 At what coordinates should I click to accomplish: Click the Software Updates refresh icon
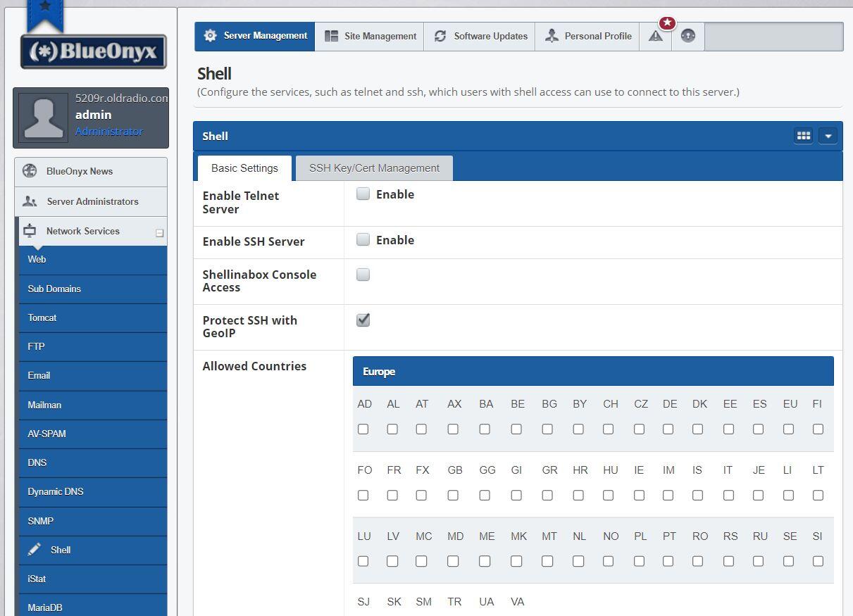click(x=440, y=37)
